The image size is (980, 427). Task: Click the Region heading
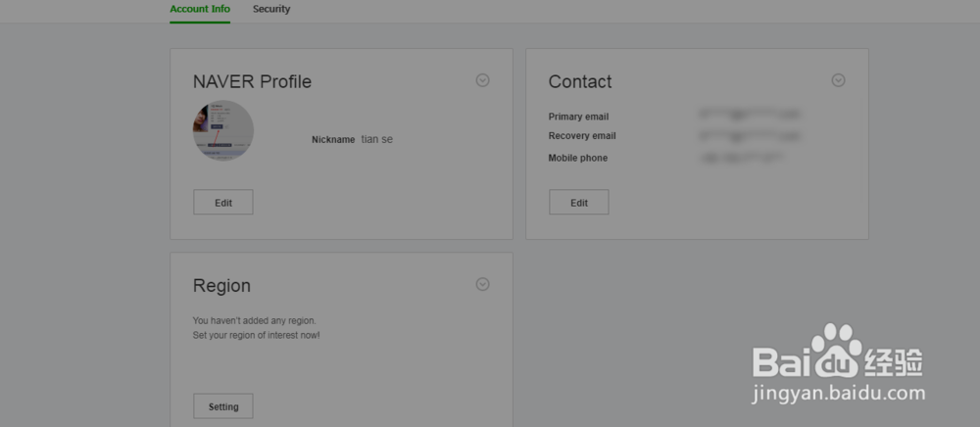click(x=221, y=285)
